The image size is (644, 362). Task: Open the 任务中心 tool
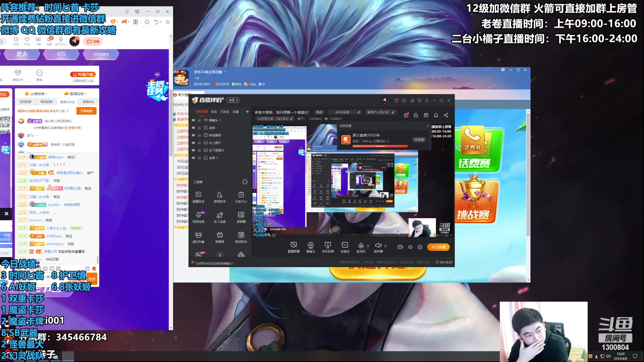pyautogui.click(x=241, y=197)
